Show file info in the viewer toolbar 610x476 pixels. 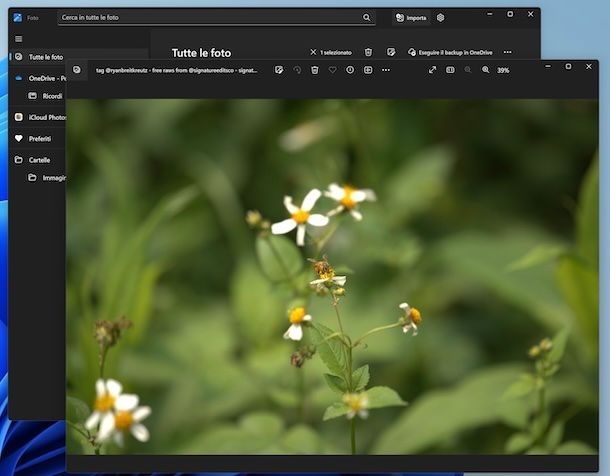click(x=350, y=70)
